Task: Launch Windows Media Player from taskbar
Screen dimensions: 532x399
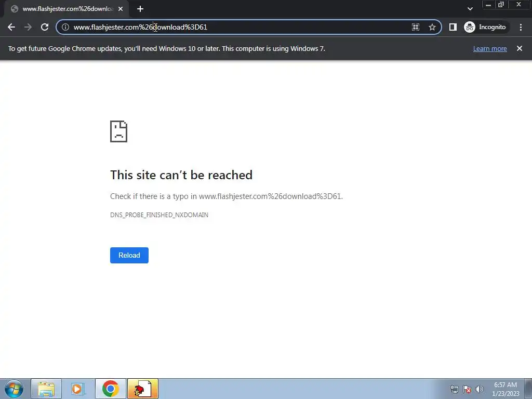Action: point(78,389)
